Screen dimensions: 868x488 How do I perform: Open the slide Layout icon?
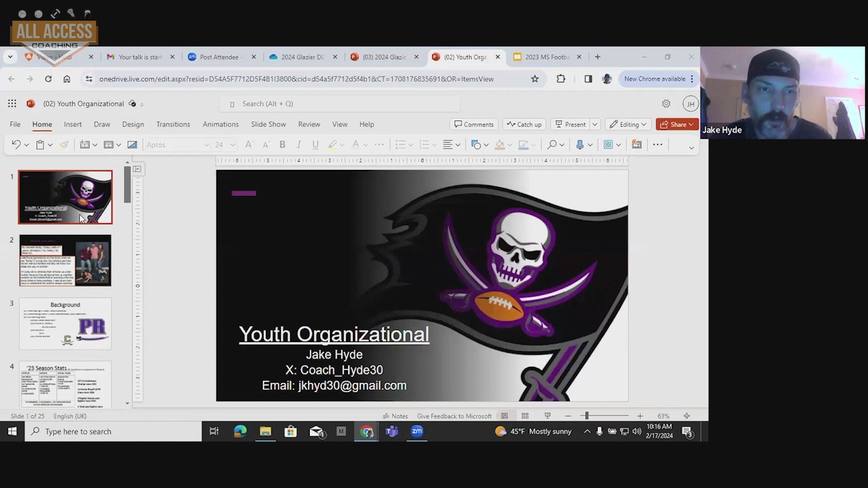[108, 145]
